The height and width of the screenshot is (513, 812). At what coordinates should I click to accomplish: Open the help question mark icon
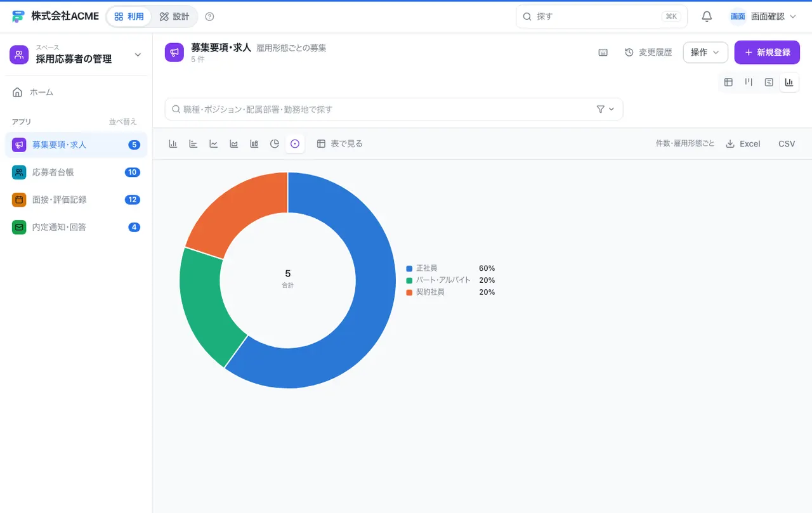(210, 16)
